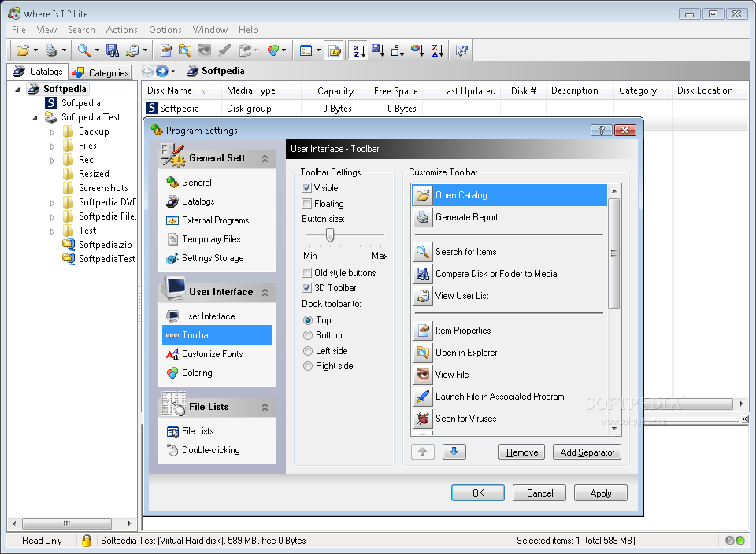Select the Bottom dock radio button

pyautogui.click(x=308, y=335)
